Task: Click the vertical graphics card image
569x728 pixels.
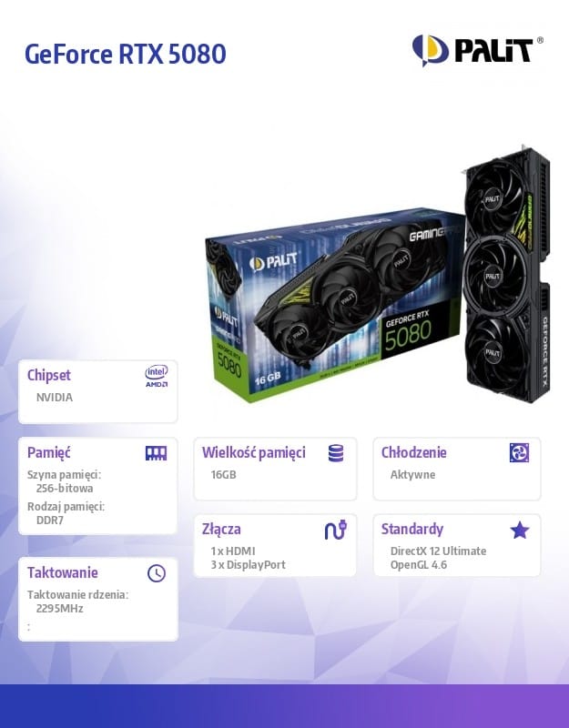Action: point(508,275)
